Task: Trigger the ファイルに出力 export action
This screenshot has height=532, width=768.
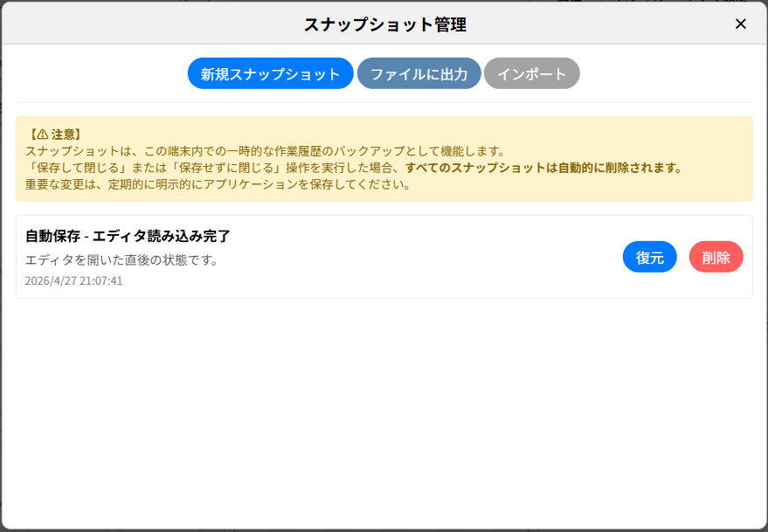Action: [x=419, y=73]
